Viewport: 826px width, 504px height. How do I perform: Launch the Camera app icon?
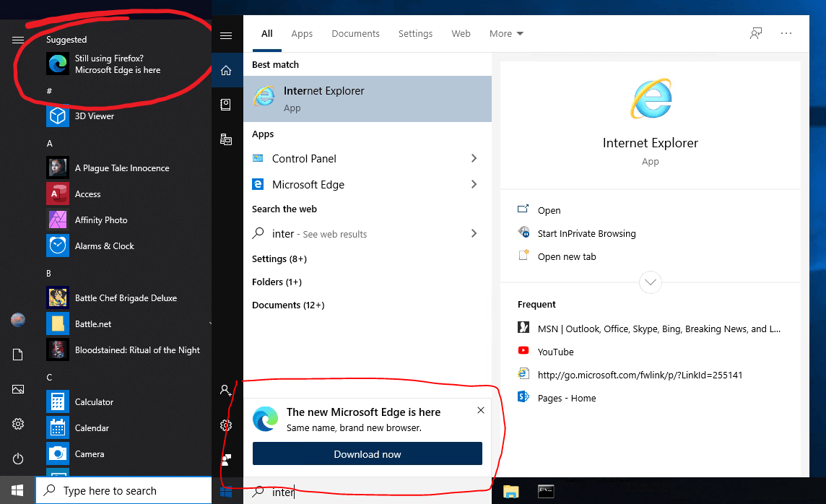(x=58, y=453)
